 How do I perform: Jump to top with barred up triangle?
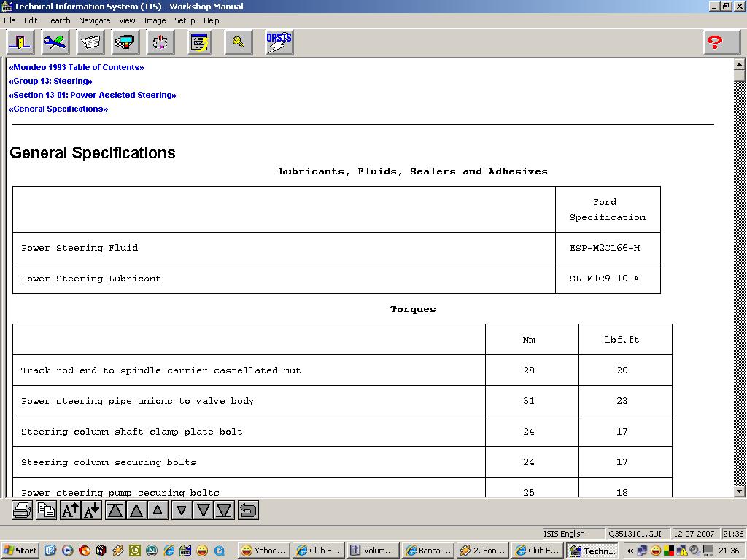tap(115, 510)
